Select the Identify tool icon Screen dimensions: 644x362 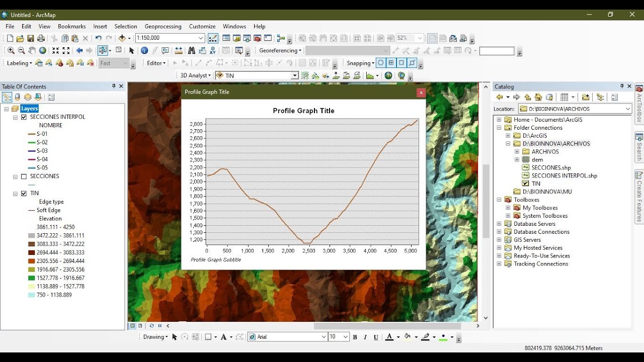click(x=144, y=51)
